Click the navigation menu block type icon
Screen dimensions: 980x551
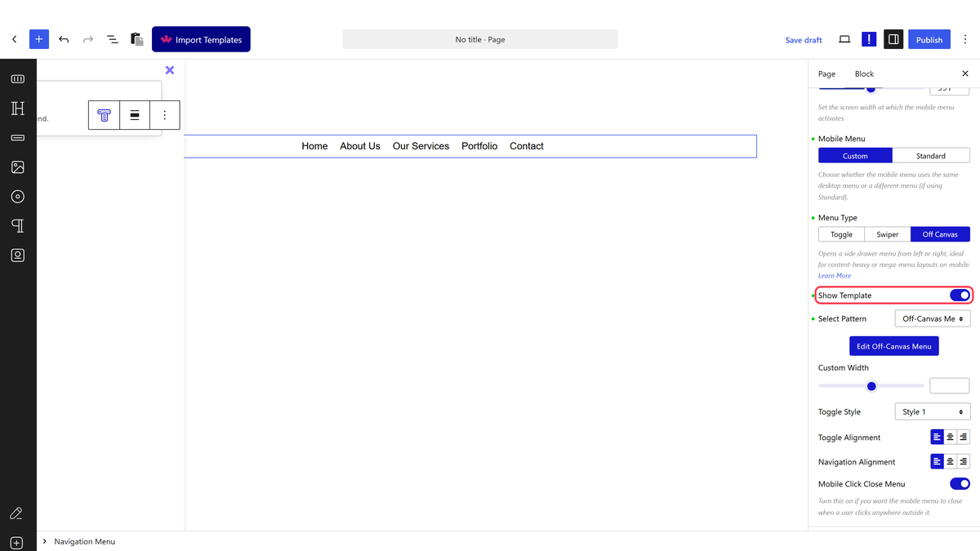tap(104, 115)
